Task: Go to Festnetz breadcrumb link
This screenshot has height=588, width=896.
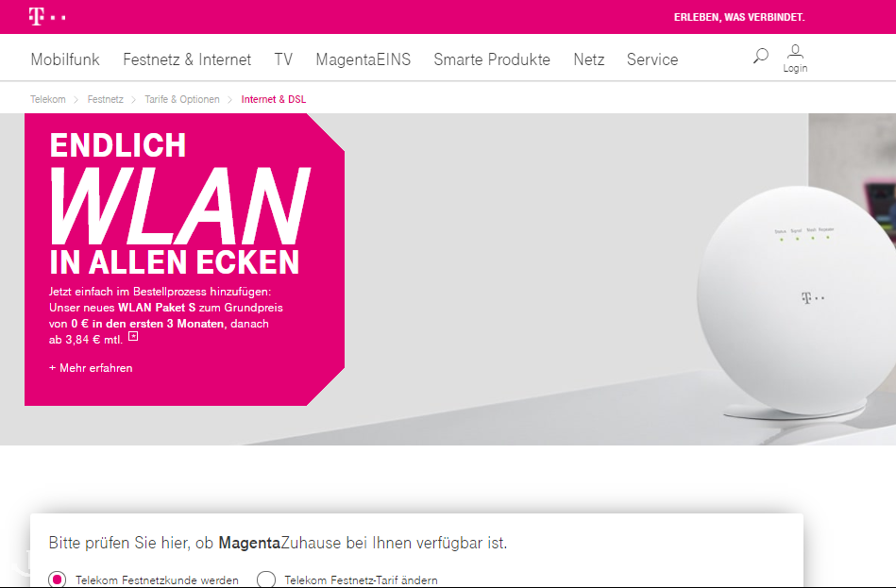Action: (105, 99)
